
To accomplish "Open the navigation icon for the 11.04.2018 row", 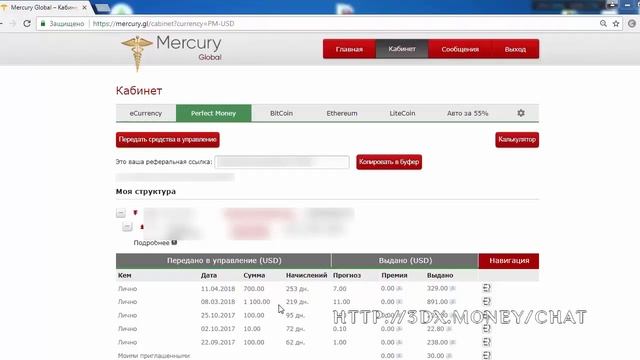I will click(487, 288).
